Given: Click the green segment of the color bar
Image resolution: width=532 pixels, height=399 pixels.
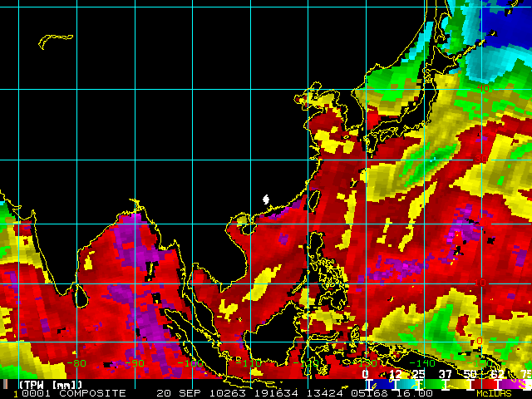Looking at the screenshot, I should [x=432, y=384].
